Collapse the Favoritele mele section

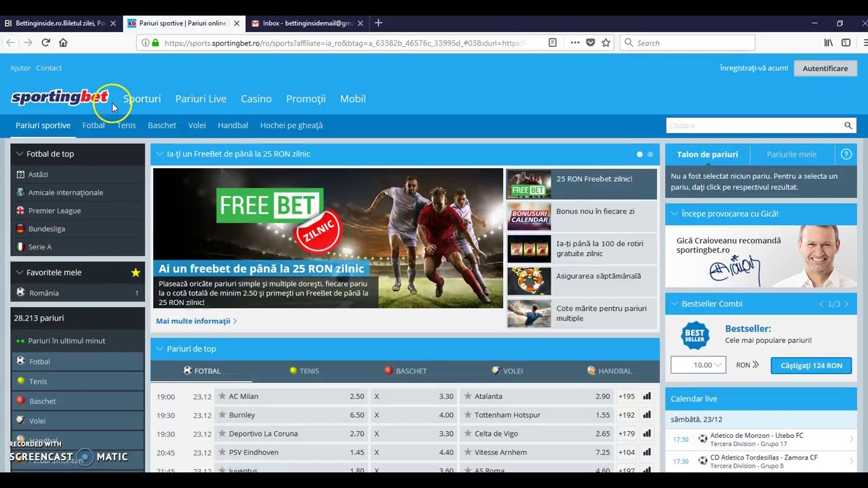[x=19, y=272]
